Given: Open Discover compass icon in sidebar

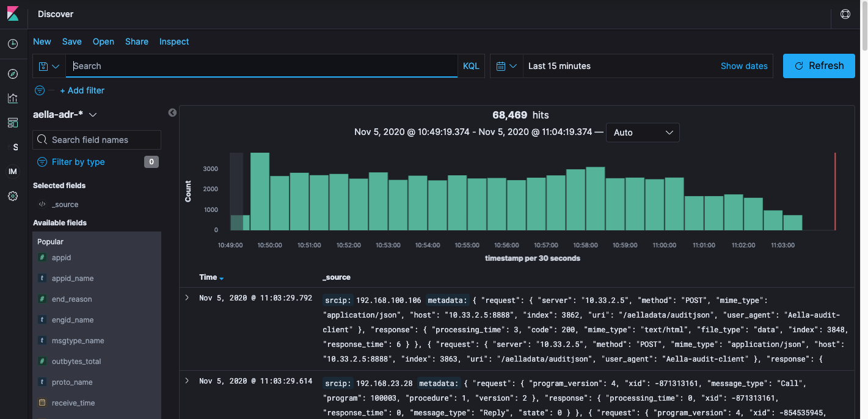Looking at the screenshot, I should pos(13,74).
